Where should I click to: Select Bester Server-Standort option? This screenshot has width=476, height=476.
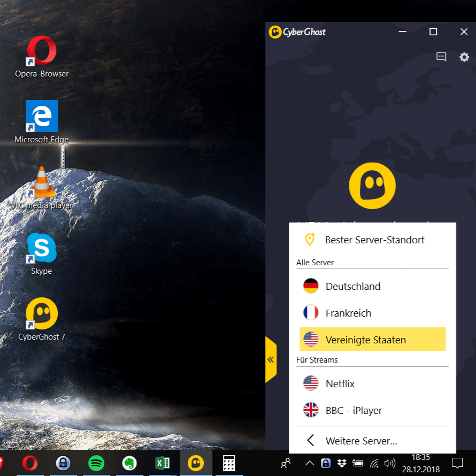pos(372,240)
